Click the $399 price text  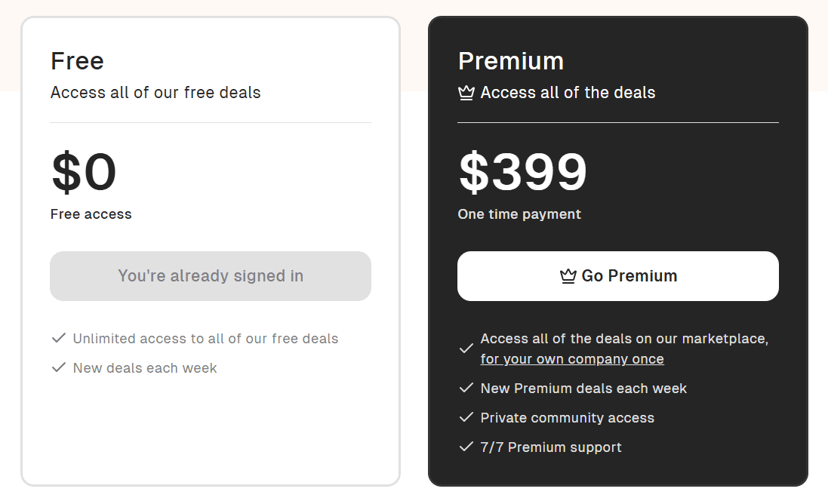523,171
